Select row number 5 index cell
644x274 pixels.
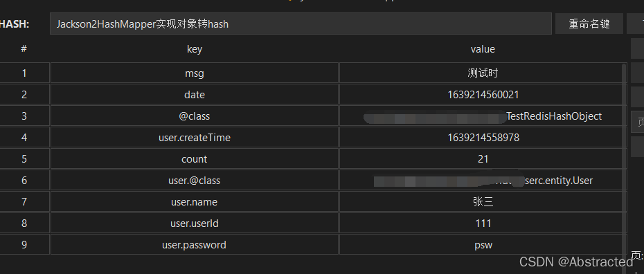coord(24,158)
